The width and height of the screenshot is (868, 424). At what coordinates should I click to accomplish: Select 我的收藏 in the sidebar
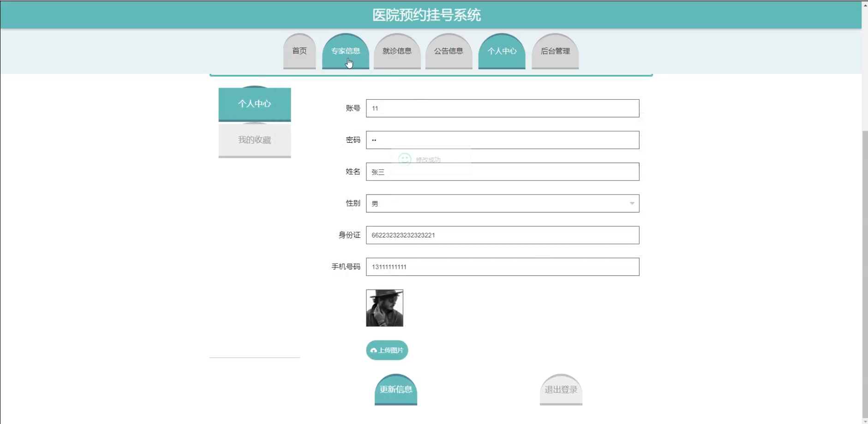tap(254, 140)
